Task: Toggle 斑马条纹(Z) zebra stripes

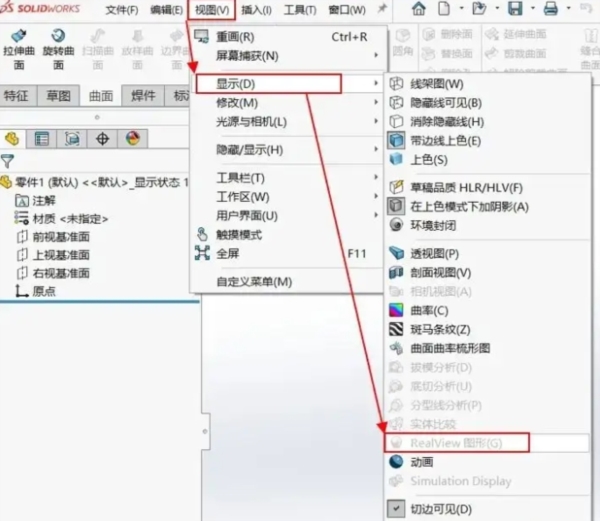Action: [488, 329]
